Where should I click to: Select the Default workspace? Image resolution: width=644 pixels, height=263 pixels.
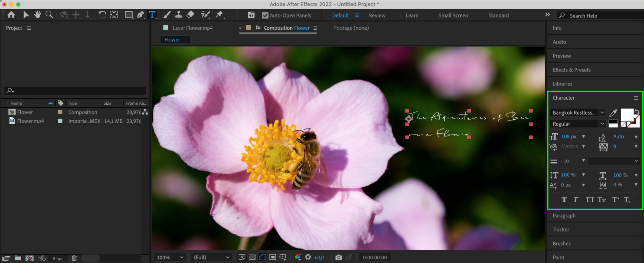pos(340,15)
